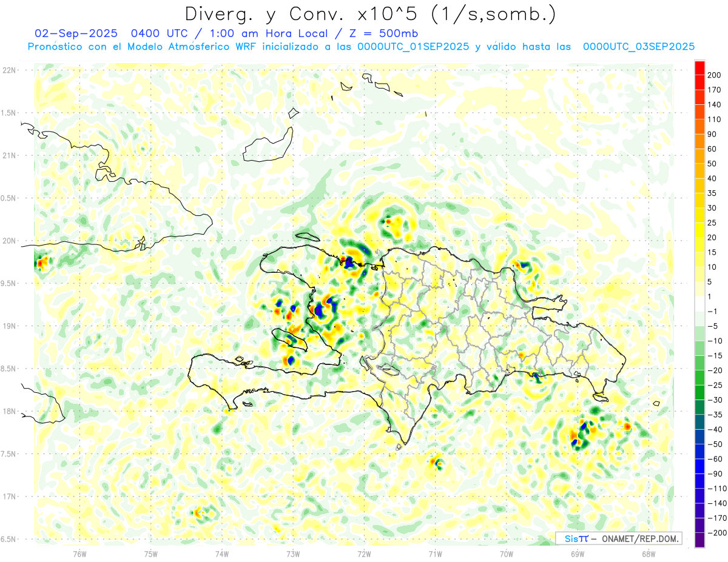Click the 'SisTT - ONAMET/REP.DOM.' credit box
Screen dimensions: 728x562
click(x=618, y=538)
